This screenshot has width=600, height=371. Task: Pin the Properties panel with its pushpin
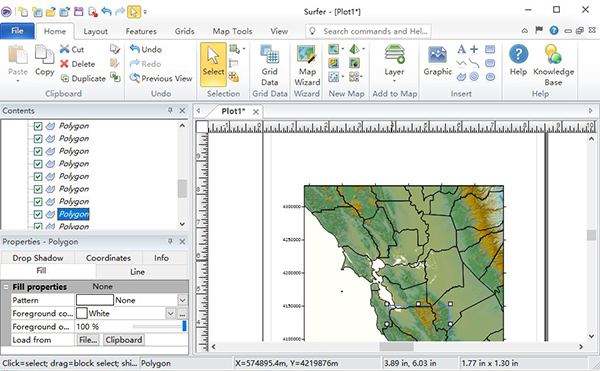170,241
